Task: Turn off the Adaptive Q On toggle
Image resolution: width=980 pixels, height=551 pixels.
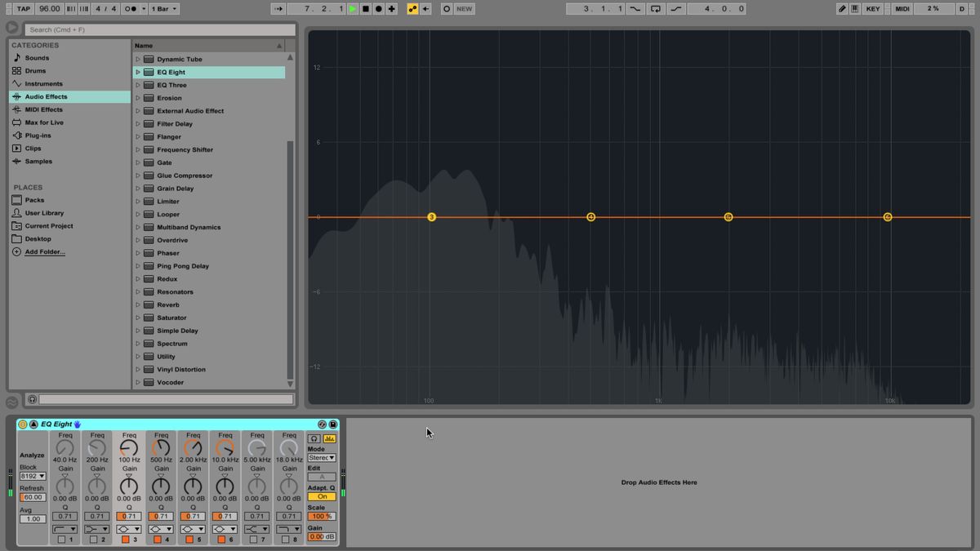Action: coord(322,496)
